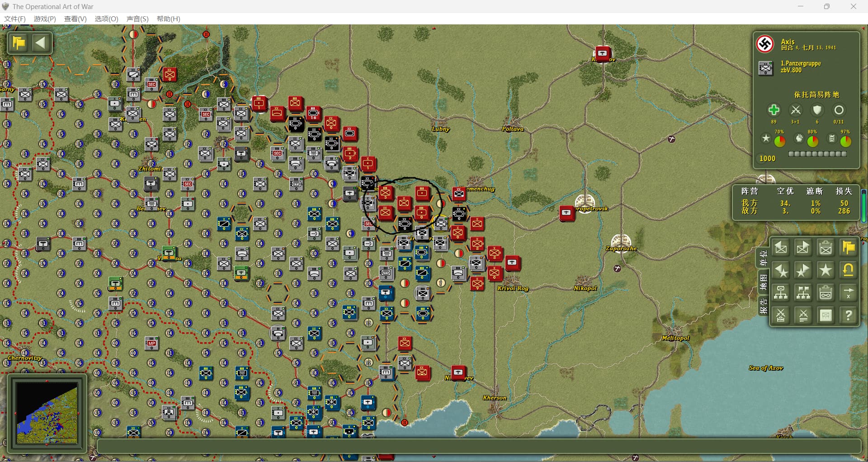Click crossed swords icon with unit below
This screenshot has height=462, width=868.
(781, 315)
